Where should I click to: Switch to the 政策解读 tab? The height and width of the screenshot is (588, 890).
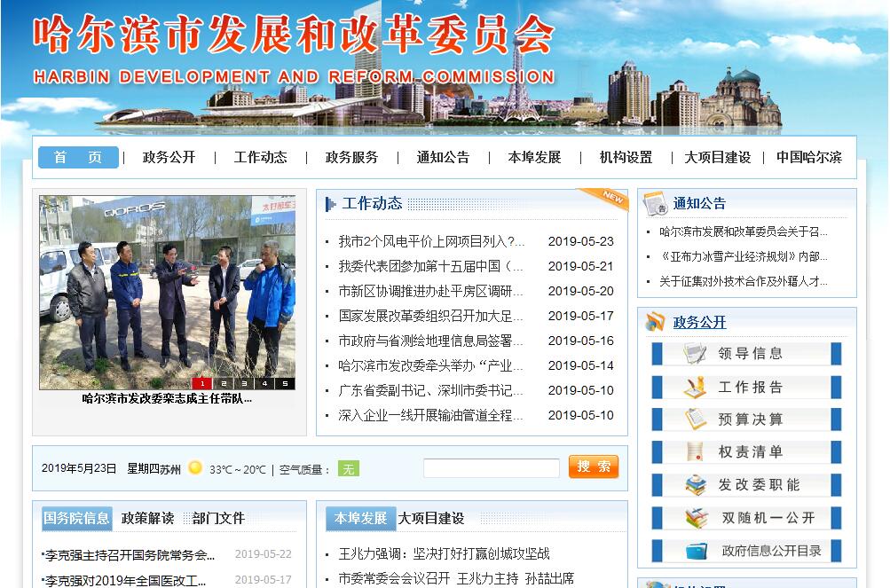point(147,518)
